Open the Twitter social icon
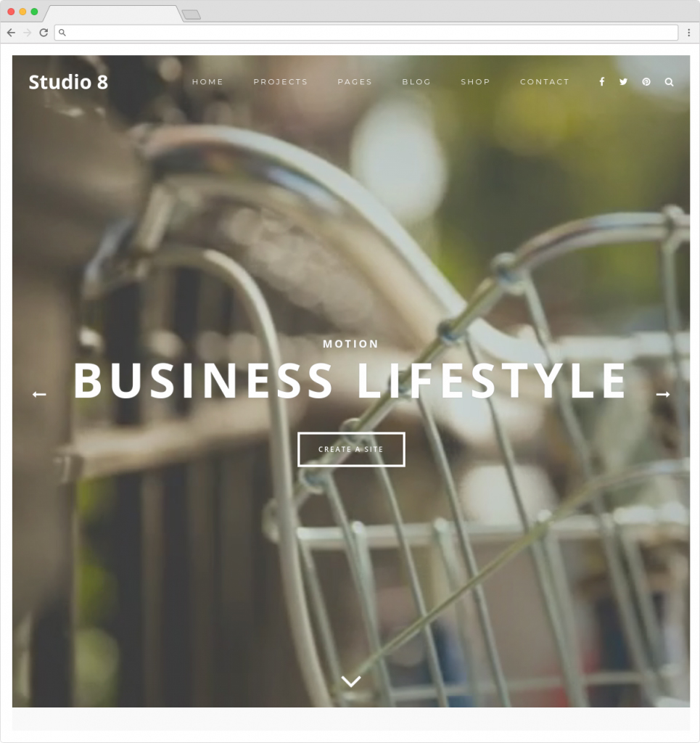The image size is (700, 743). point(623,81)
